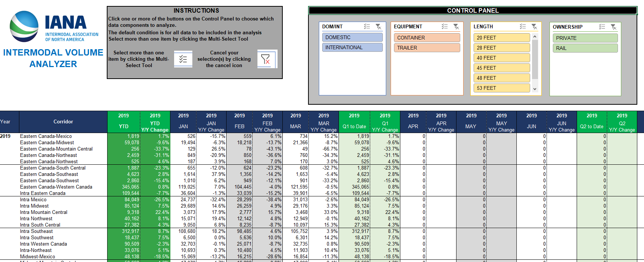Toggle multi-select in EQUIPMENT slicer
The height and width of the screenshot is (262, 644).
coord(445,26)
